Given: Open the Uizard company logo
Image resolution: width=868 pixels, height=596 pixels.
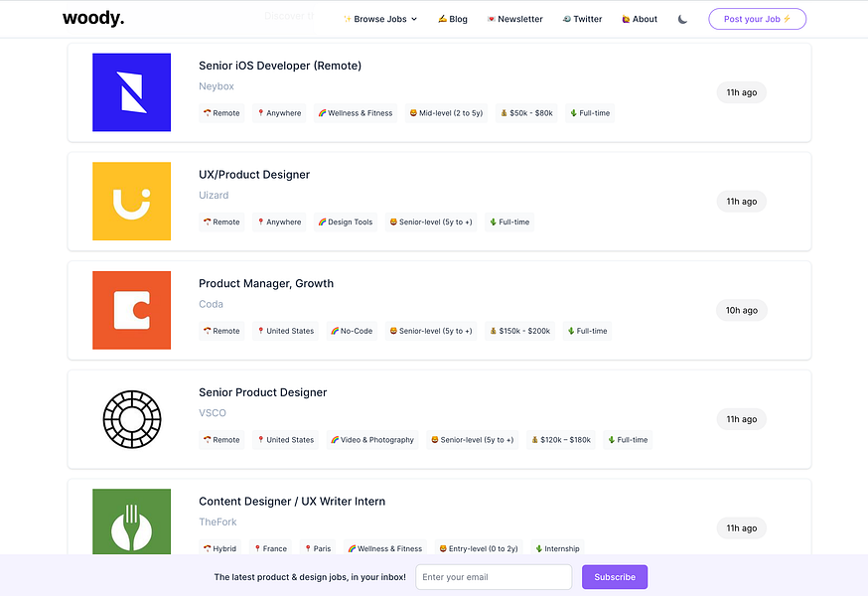Looking at the screenshot, I should click(x=132, y=201).
